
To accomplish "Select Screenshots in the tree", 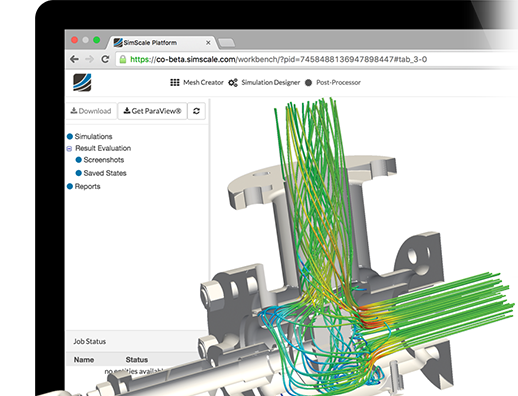I will point(104,160).
